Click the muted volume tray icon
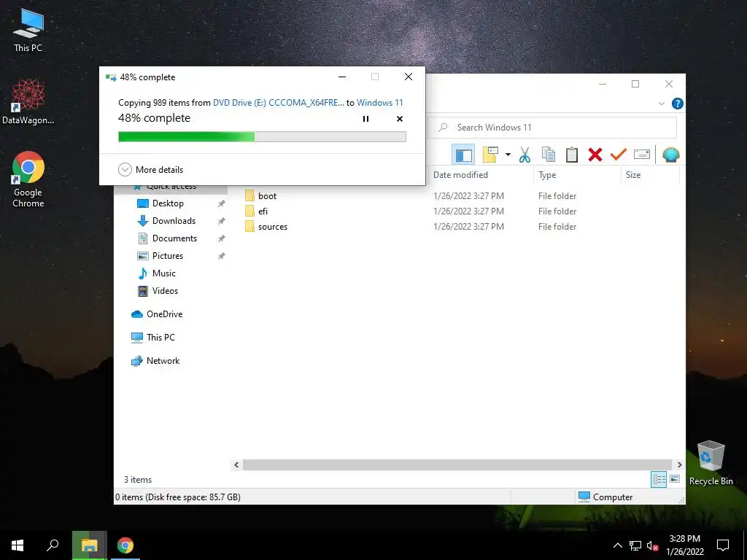Viewport: 747px width, 560px height. [653, 545]
